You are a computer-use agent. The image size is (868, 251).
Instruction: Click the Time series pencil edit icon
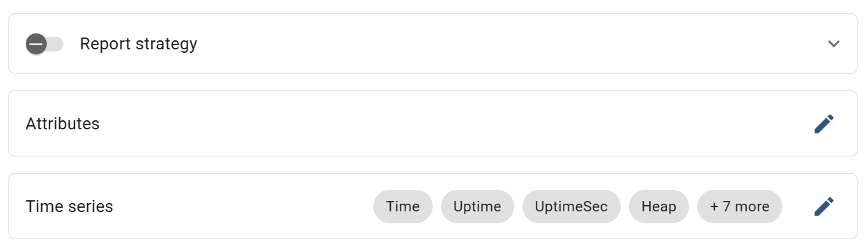click(x=823, y=207)
